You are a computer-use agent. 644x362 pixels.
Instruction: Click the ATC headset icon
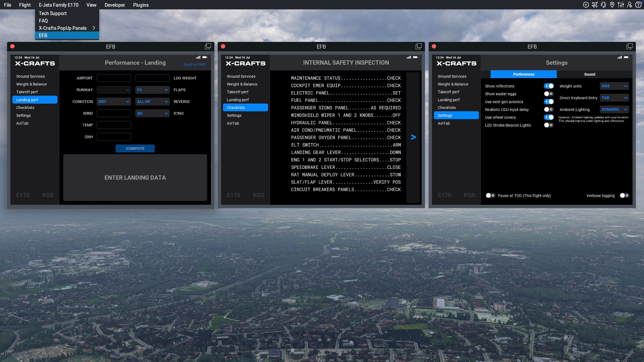click(603, 5)
